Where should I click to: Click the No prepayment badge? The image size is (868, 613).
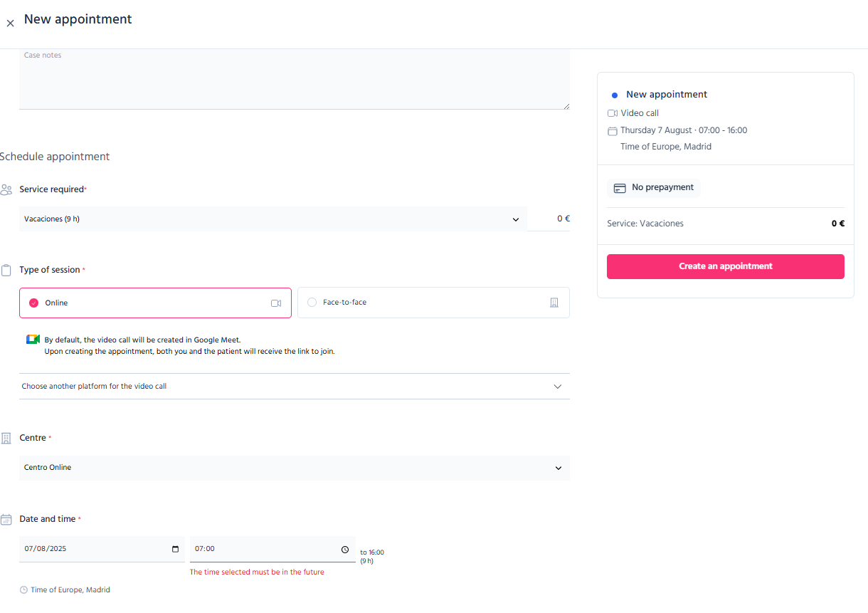coord(654,188)
